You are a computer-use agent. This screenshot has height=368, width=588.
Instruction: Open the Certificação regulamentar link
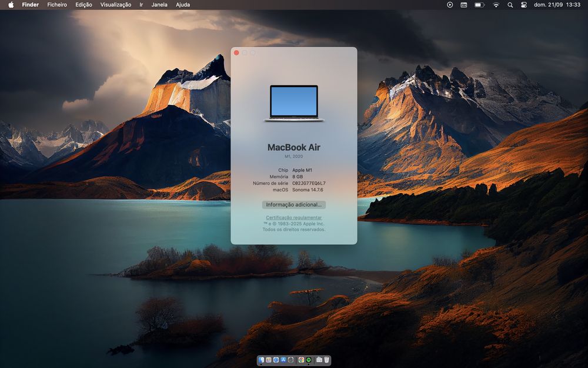(293, 217)
